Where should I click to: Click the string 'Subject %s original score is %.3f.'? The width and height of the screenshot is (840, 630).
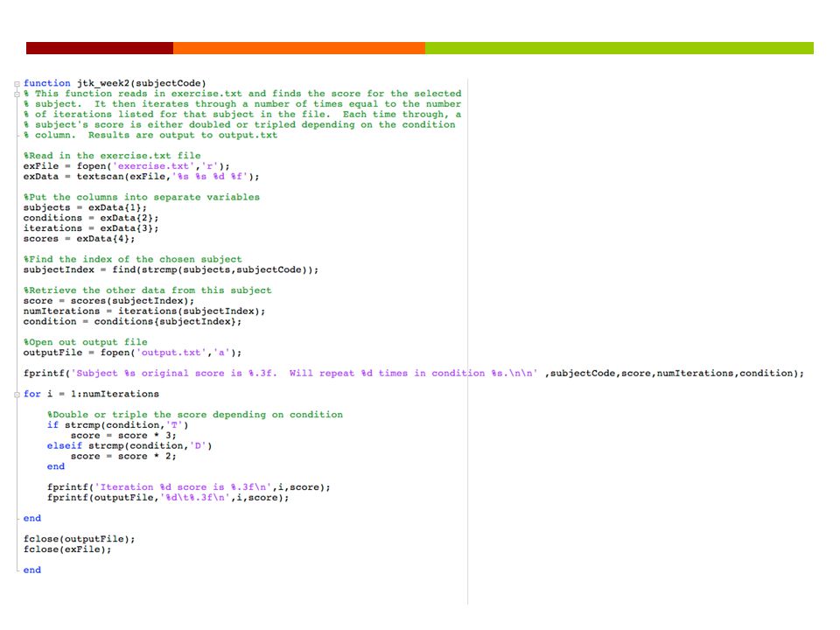174,373
